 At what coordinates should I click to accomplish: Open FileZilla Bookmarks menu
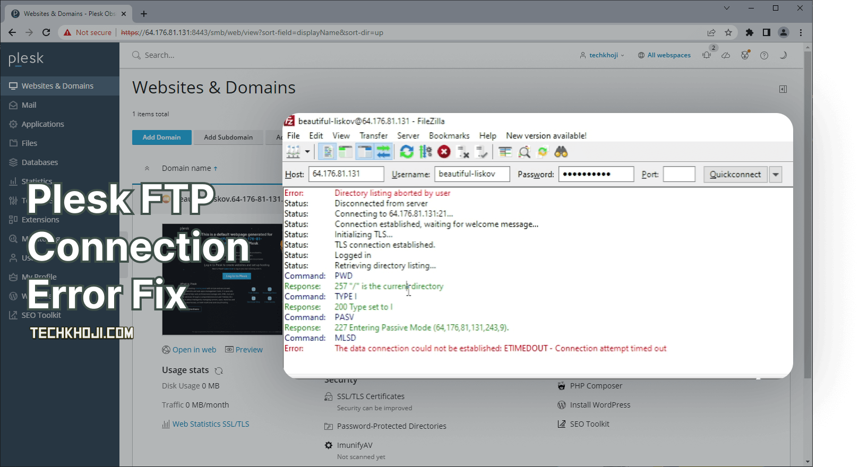[450, 136]
